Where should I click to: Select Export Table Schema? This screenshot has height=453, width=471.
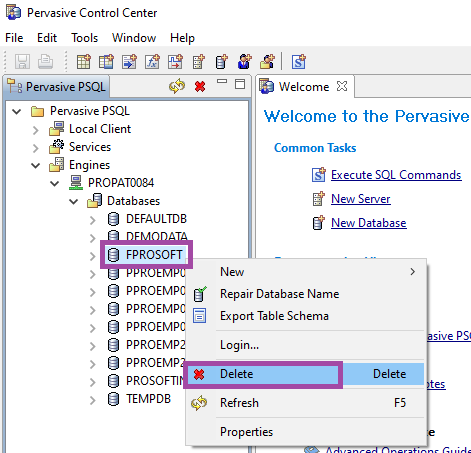click(305, 316)
